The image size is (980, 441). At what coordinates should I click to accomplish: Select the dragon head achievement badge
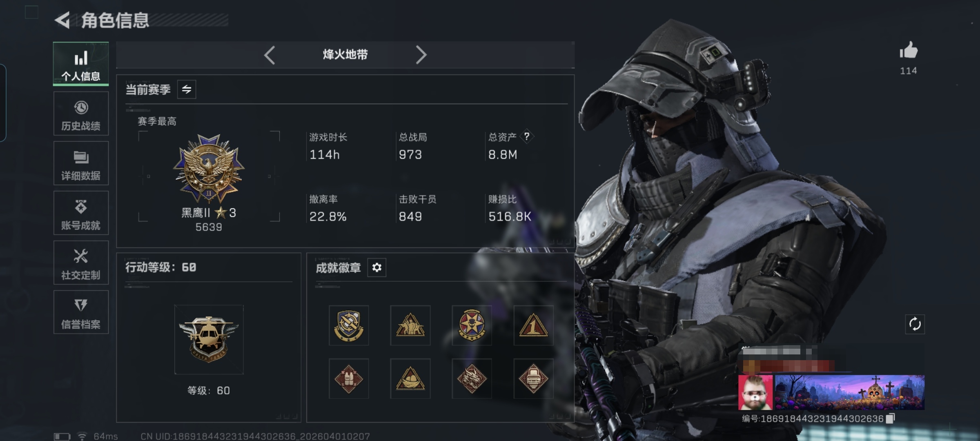472,379
